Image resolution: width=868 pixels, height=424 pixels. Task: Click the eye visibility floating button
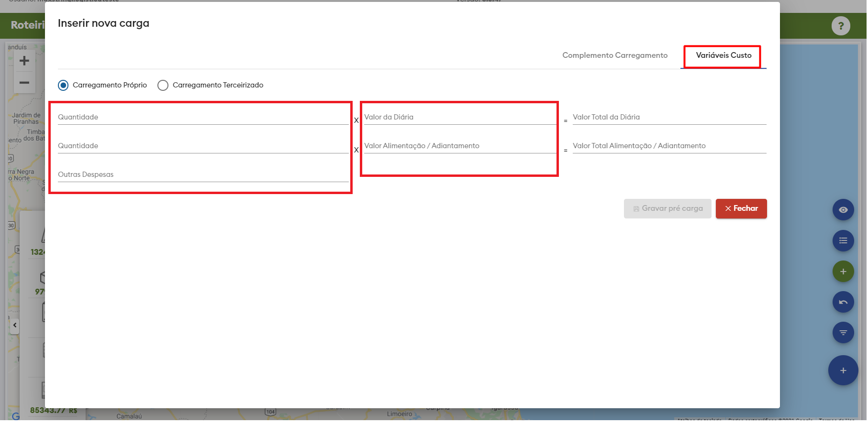click(x=843, y=210)
